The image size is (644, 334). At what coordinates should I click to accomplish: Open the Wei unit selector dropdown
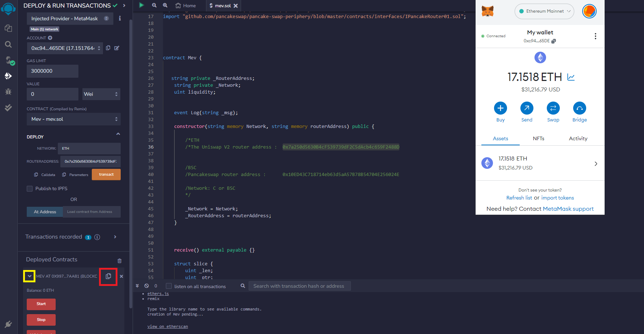tap(101, 94)
